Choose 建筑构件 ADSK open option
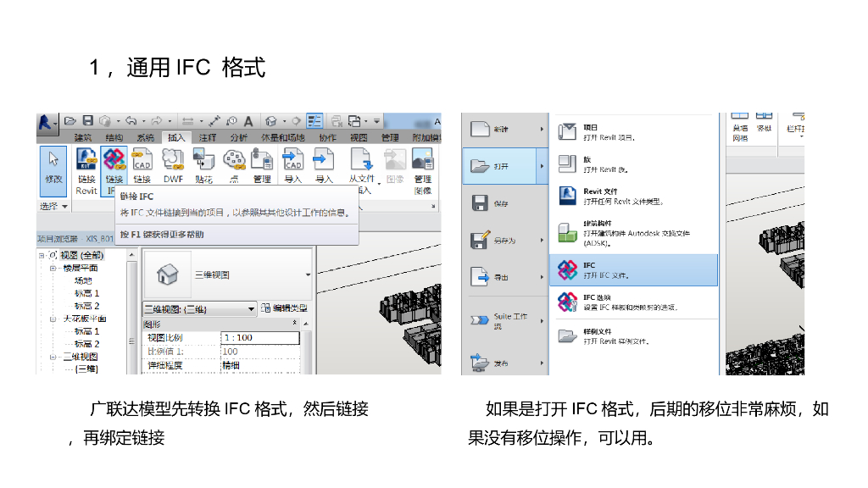Screen dimensions: 868x488 tap(634, 233)
